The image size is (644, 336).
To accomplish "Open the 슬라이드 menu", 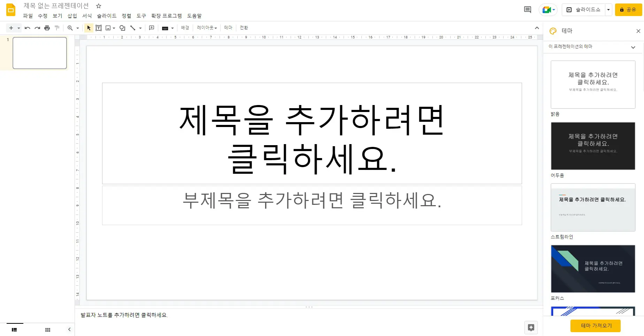I will (107, 16).
